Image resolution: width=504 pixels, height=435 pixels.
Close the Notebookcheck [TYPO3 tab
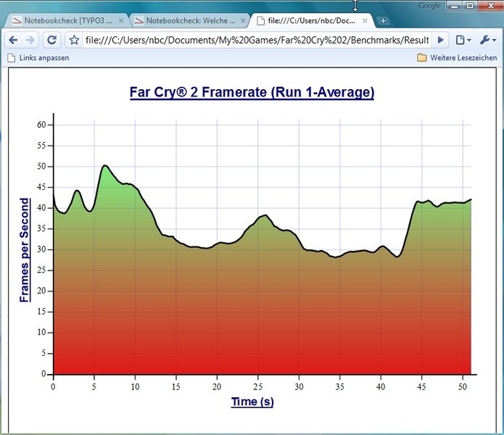tap(121, 21)
